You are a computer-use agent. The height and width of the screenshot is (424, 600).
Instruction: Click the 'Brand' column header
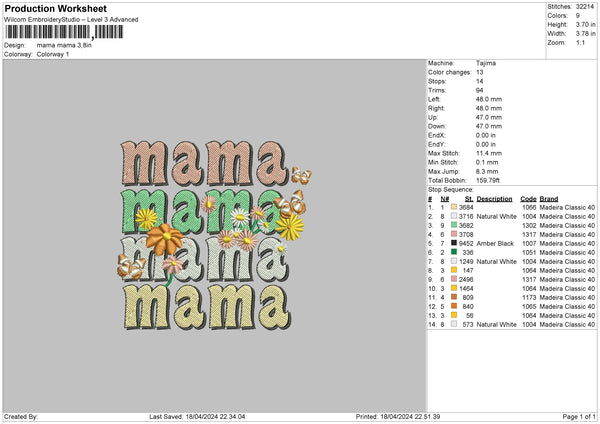[549, 199]
